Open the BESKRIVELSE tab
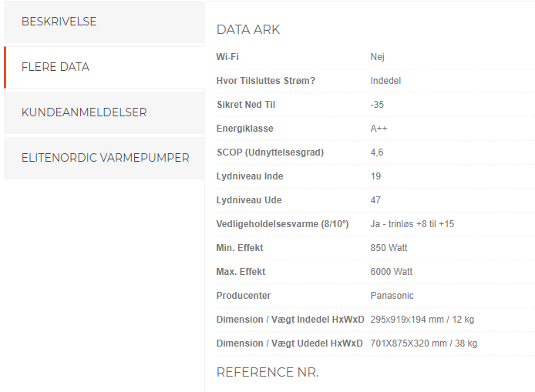The height and width of the screenshot is (392, 535). (x=104, y=22)
